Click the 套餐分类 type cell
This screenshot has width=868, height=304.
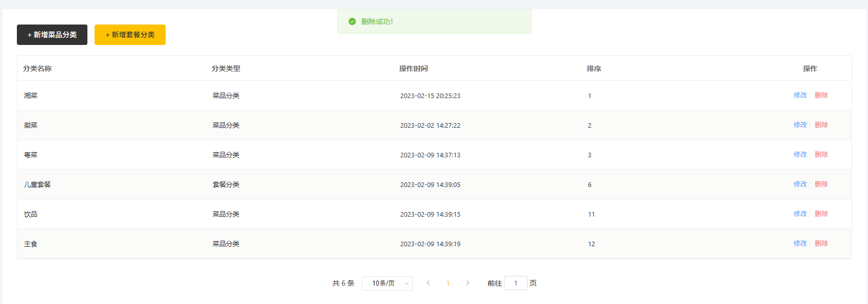click(226, 184)
